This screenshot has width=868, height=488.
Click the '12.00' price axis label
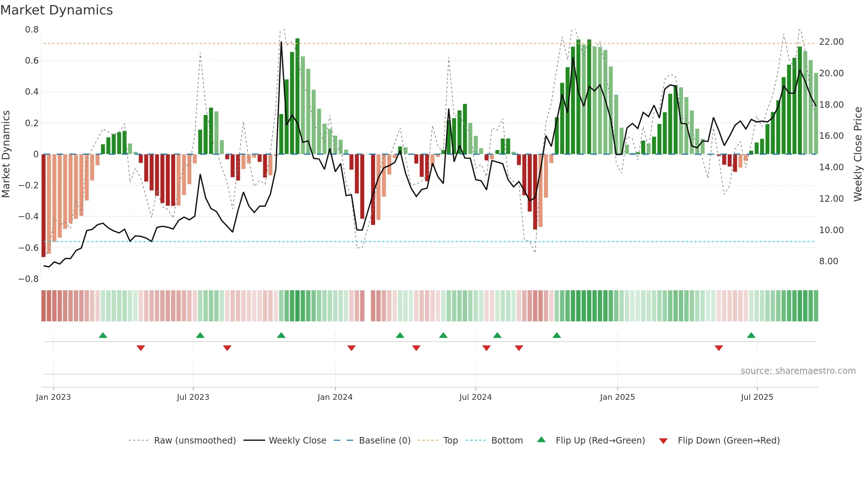(831, 198)
